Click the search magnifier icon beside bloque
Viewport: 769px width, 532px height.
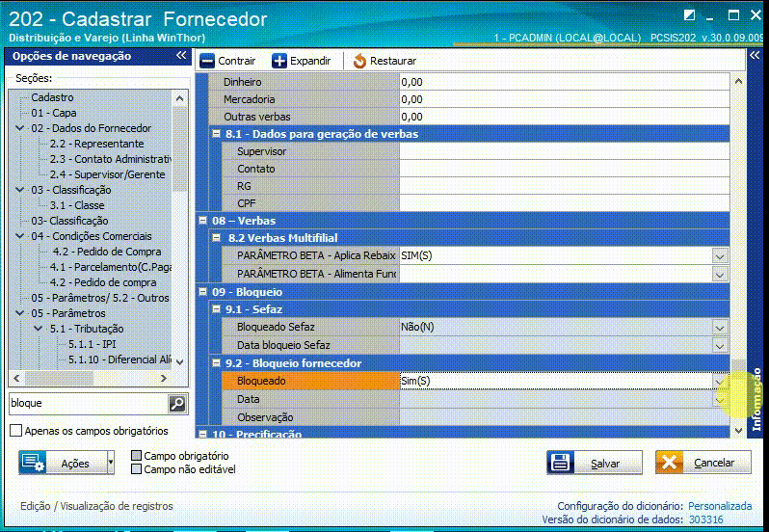(x=177, y=404)
